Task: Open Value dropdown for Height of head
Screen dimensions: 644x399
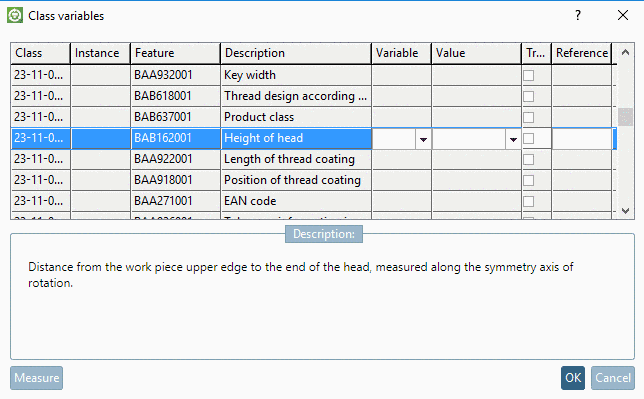Action: pyautogui.click(x=513, y=139)
